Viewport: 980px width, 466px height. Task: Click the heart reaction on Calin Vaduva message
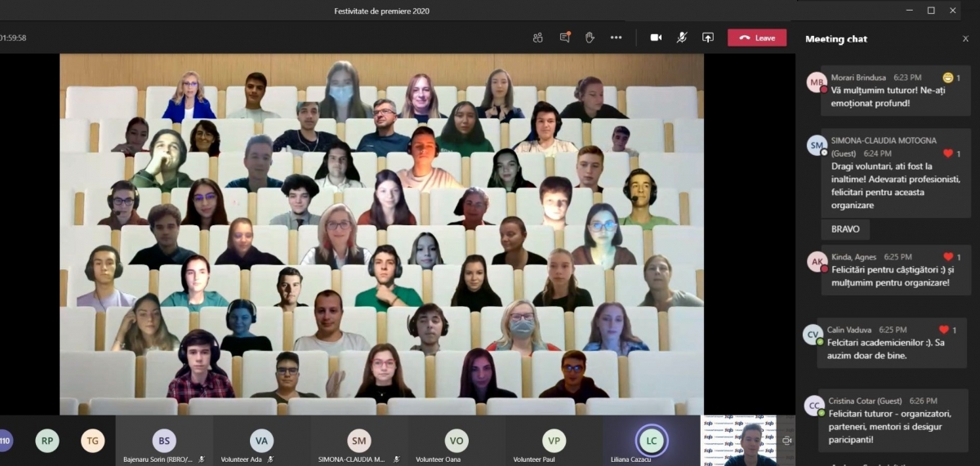(943, 330)
